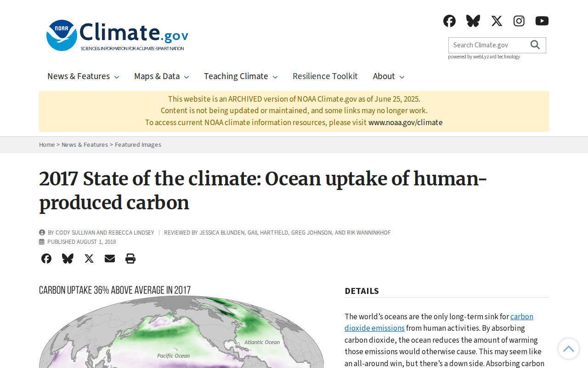The height and width of the screenshot is (368, 588).
Task: Follow the www.noaa.gov/climate link
Action: coord(406,122)
